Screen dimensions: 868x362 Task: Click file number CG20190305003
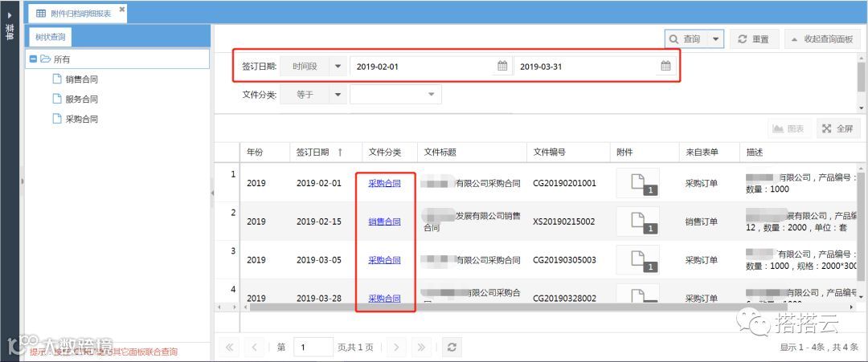(x=564, y=260)
